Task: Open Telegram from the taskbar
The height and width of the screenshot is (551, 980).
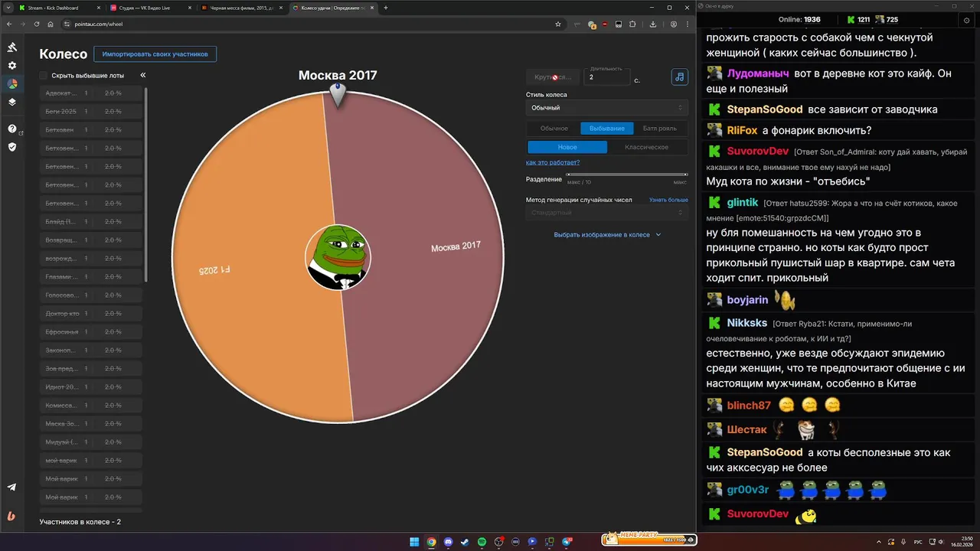Action: click(x=567, y=542)
